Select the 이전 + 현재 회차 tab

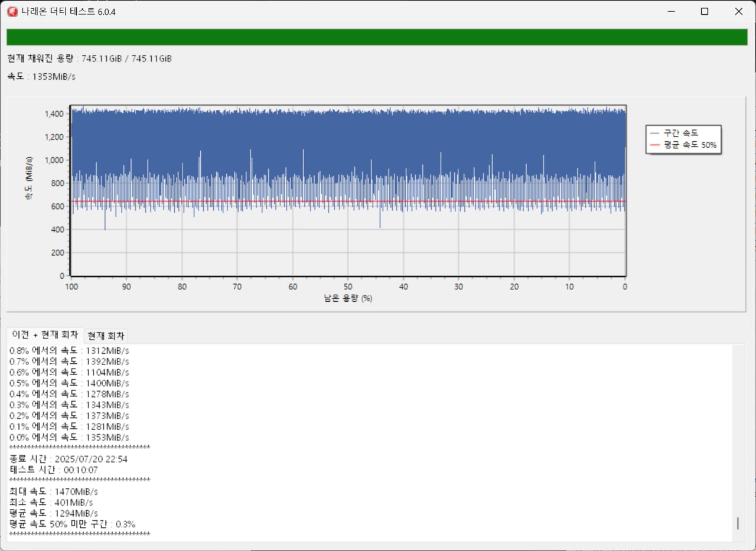coord(45,335)
